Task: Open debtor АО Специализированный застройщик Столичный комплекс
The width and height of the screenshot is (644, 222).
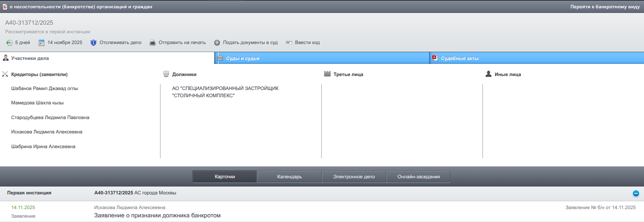Action: click(225, 92)
